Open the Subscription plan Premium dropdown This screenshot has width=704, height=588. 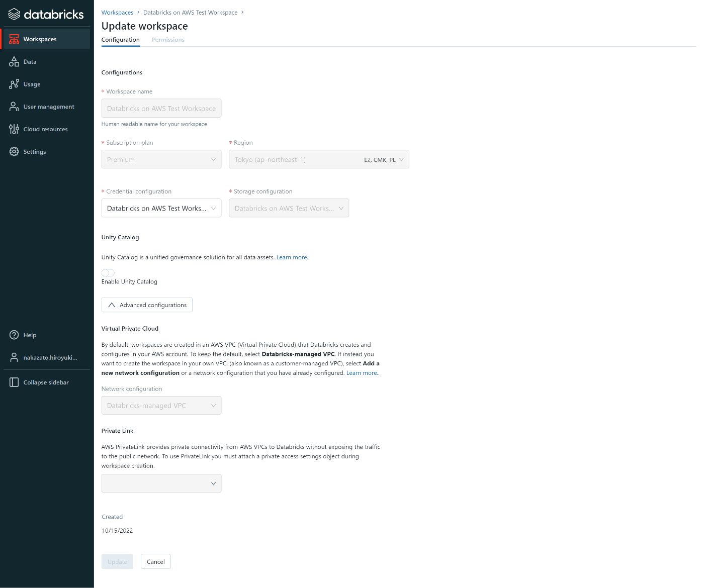[161, 159]
